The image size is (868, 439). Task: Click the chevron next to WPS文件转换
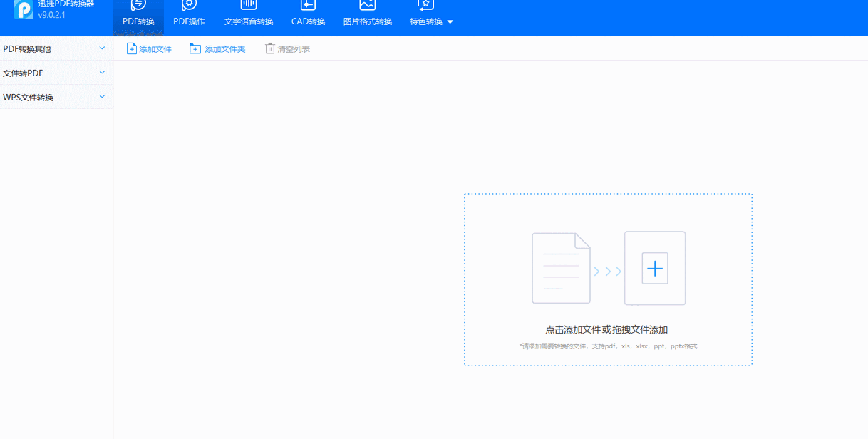coord(102,96)
